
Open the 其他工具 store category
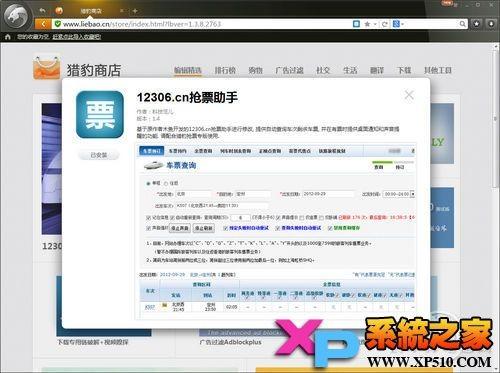click(x=438, y=70)
